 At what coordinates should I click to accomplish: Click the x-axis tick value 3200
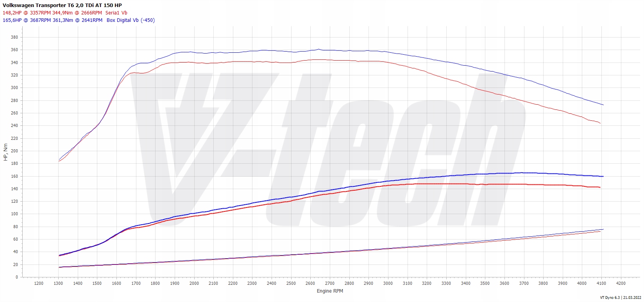[427, 284]
